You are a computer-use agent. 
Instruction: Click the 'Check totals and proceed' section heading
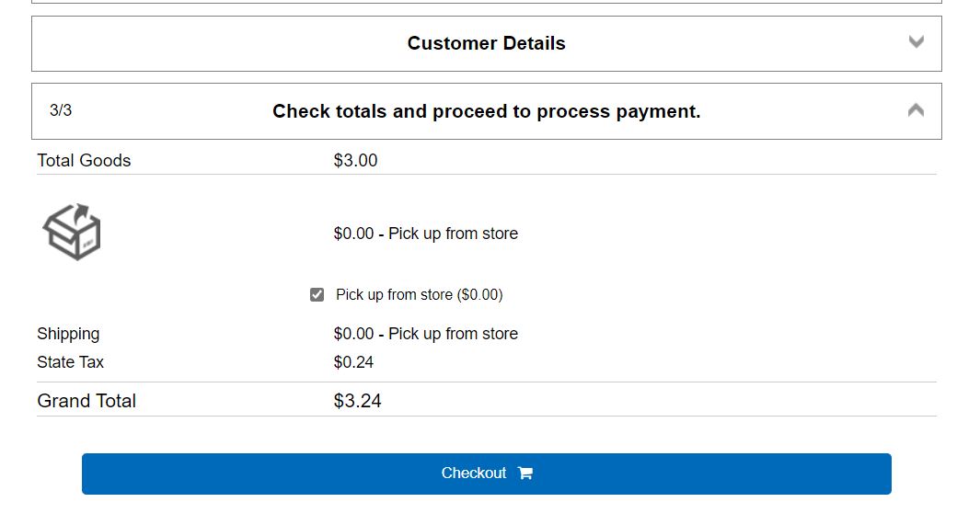(x=486, y=111)
